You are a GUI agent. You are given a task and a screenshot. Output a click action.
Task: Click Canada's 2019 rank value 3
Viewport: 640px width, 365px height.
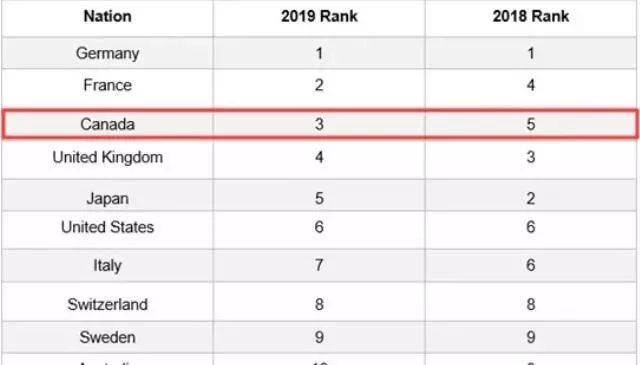point(319,124)
